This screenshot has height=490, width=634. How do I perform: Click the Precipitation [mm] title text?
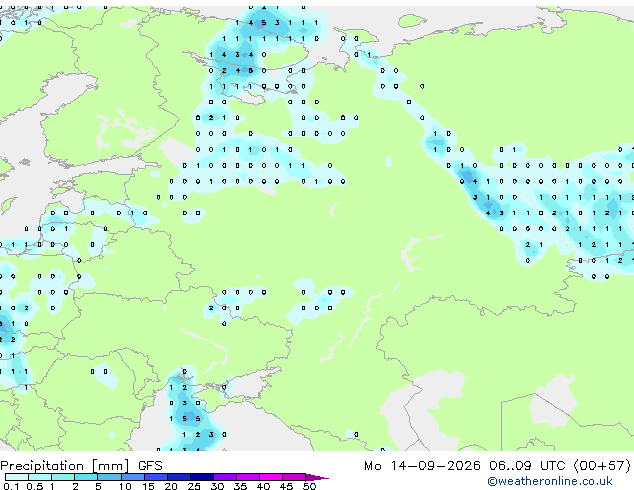click(65, 466)
